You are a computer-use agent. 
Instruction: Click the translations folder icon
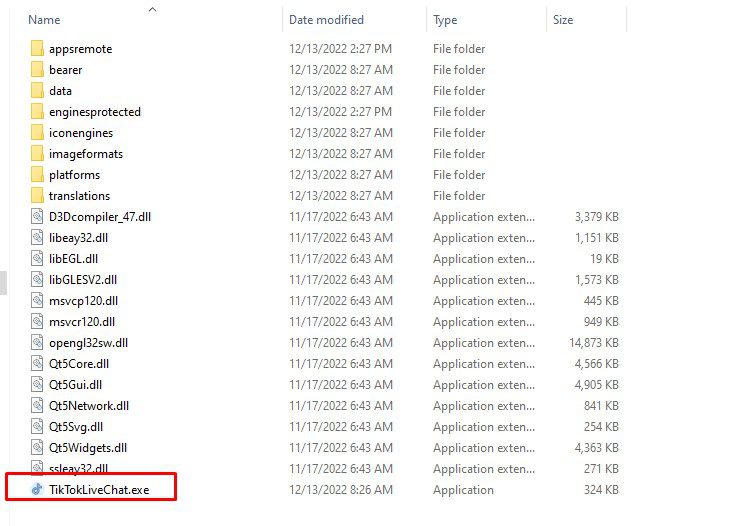point(37,196)
